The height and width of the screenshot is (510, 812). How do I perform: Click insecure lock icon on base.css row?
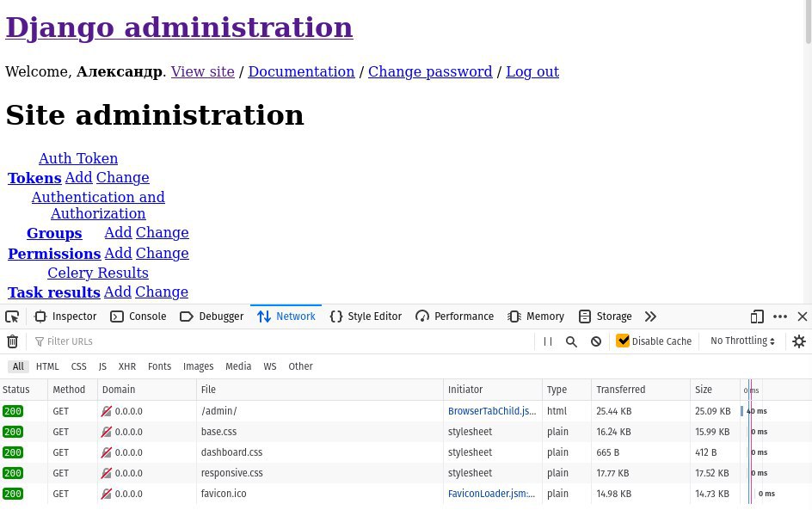click(106, 432)
